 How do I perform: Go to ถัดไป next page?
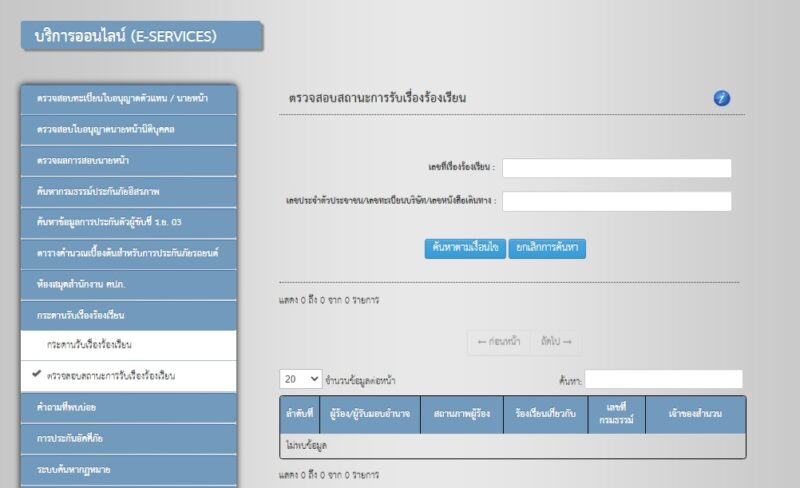pyautogui.click(x=556, y=341)
